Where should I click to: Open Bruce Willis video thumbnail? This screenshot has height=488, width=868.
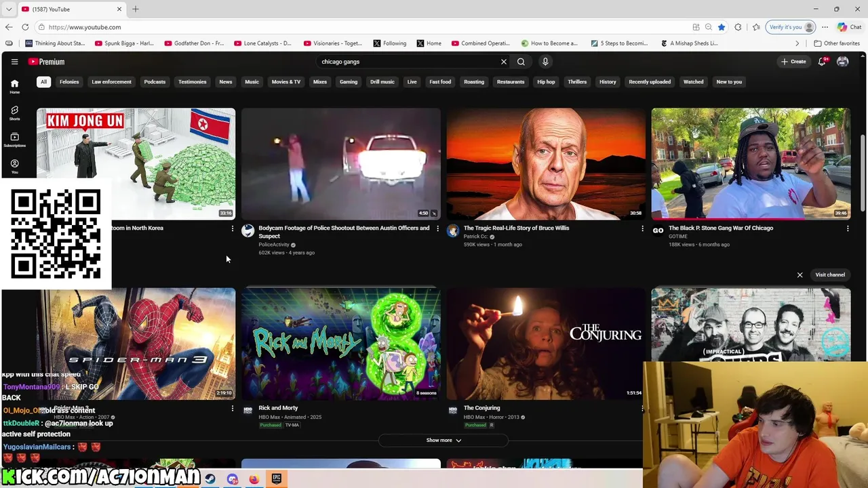coord(546,163)
